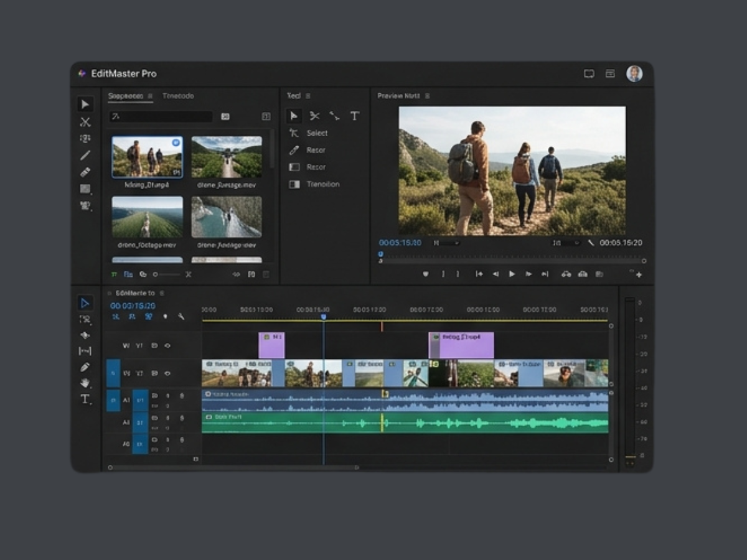Toggle the eye icon on the second video track
Image resolution: width=747 pixels, height=560 pixels.
point(167,373)
